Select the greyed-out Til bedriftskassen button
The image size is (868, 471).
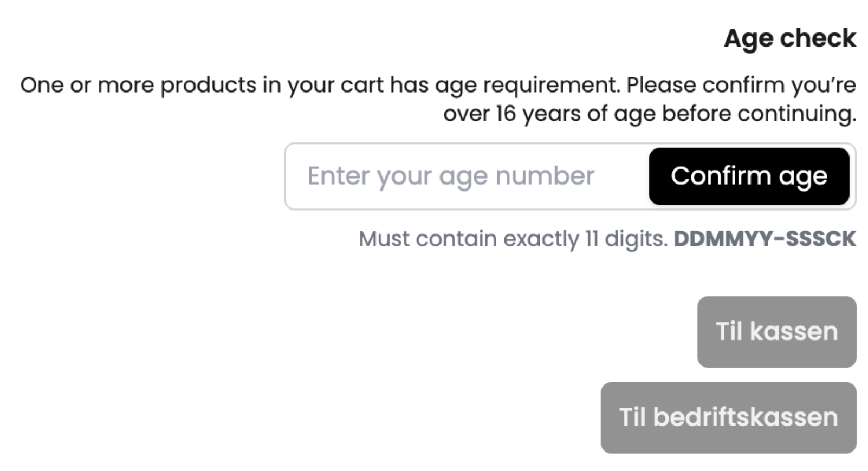click(x=728, y=417)
